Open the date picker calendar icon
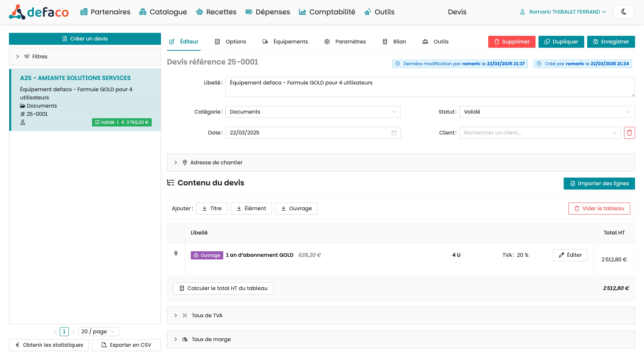 [x=394, y=133]
